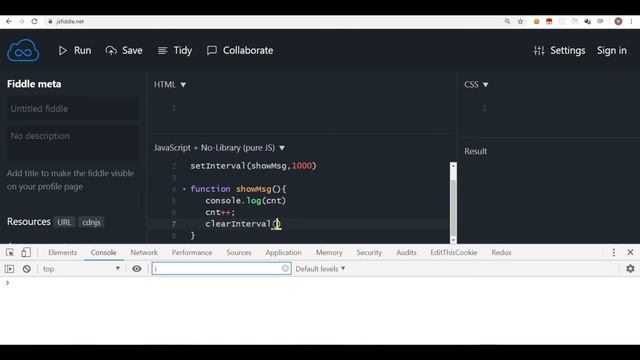
Task: Save the fiddle
Action: tap(124, 50)
